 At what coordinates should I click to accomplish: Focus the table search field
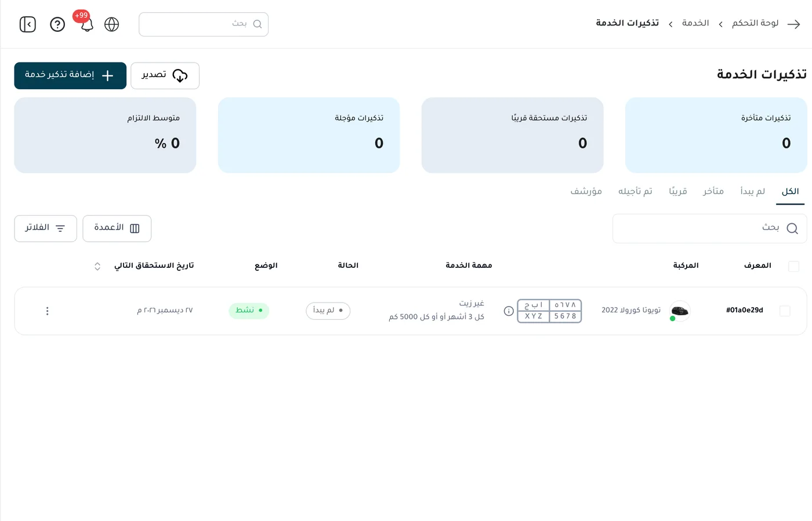coord(709,228)
